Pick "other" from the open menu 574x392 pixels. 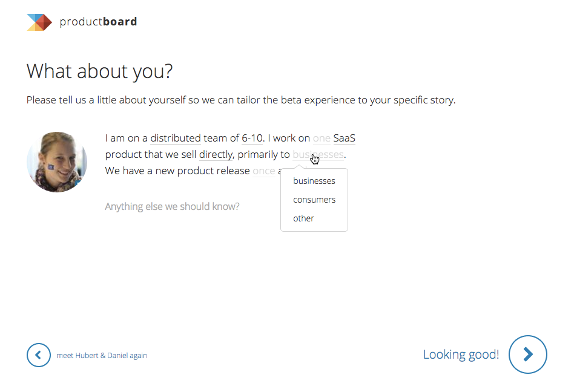click(x=303, y=218)
